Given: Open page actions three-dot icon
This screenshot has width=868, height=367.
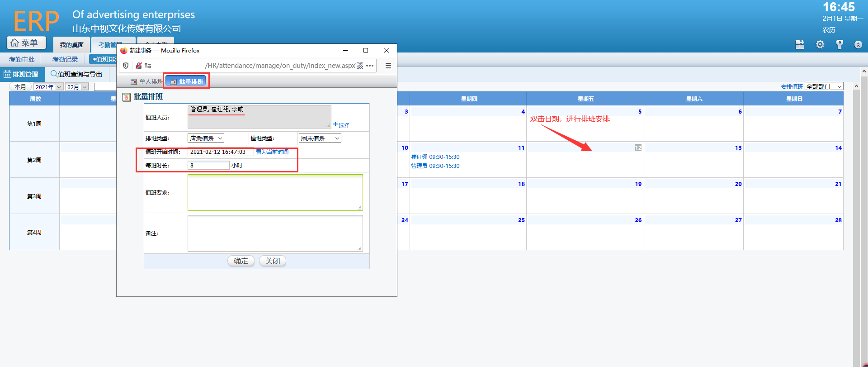Looking at the screenshot, I should (370, 66).
